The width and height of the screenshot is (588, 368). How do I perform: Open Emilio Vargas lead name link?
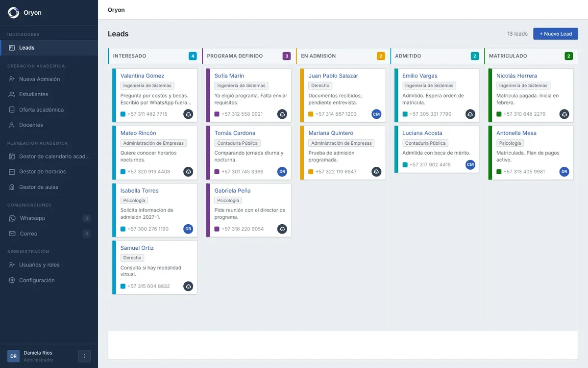[x=420, y=76]
